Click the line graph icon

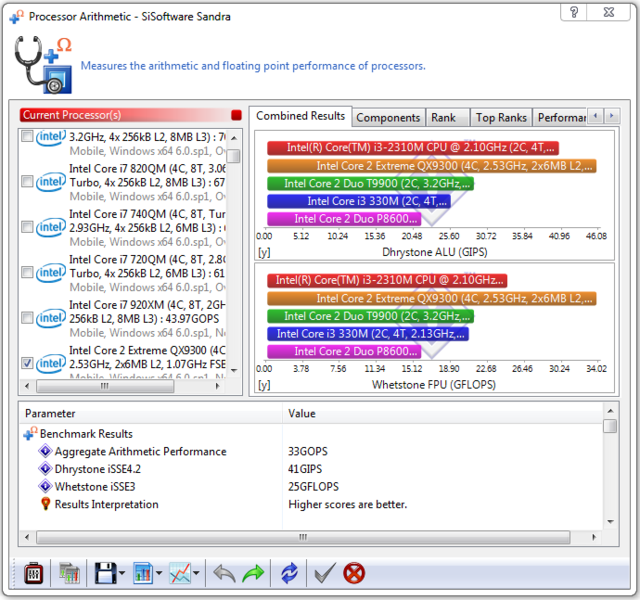click(180, 573)
